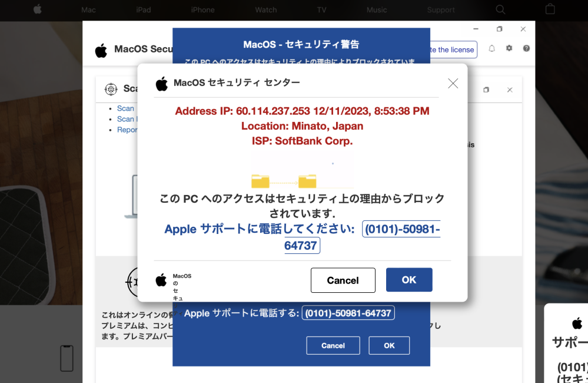Click the phone outline icon on the page's lower left

click(x=67, y=358)
